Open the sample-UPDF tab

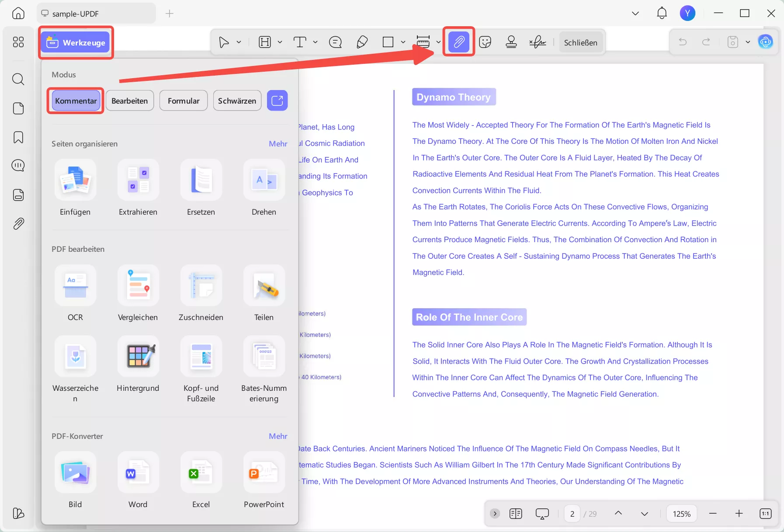(x=96, y=14)
